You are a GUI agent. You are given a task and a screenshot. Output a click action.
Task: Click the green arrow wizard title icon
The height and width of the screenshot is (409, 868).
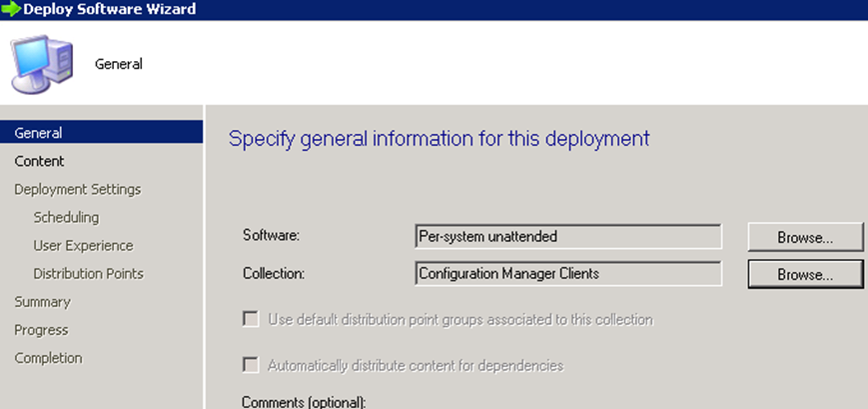tap(11, 9)
